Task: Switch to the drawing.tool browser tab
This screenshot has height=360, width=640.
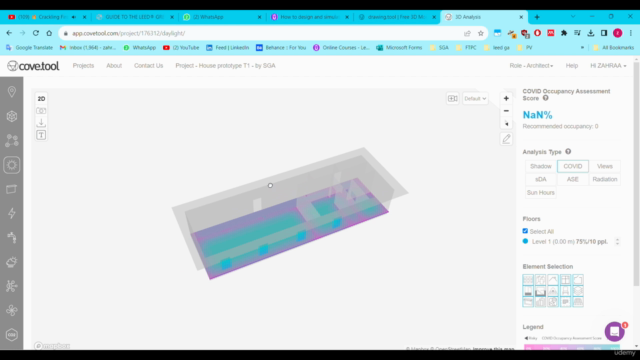Action: click(396, 17)
